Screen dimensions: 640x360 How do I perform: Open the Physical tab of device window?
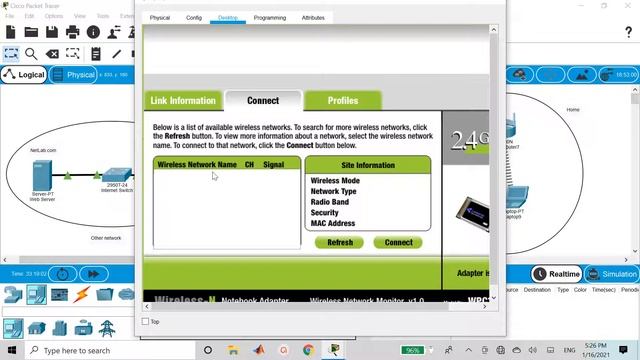point(160,18)
